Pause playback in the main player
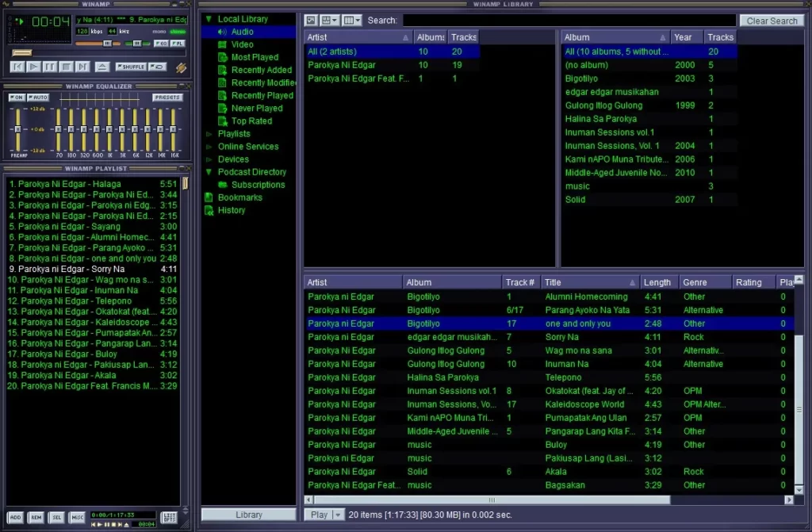The width and height of the screenshot is (812, 532). point(50,67)
